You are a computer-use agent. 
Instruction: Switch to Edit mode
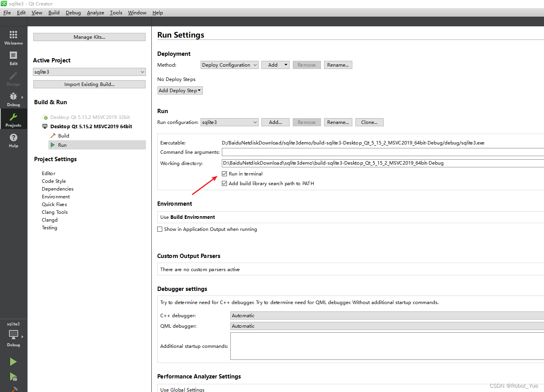click(14, 58)
